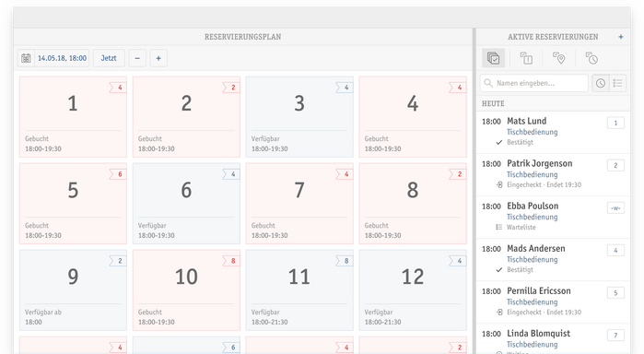The width and height of the screenshot is (644, 354).
Task: Increase time with the plus button
Action: 158,58
